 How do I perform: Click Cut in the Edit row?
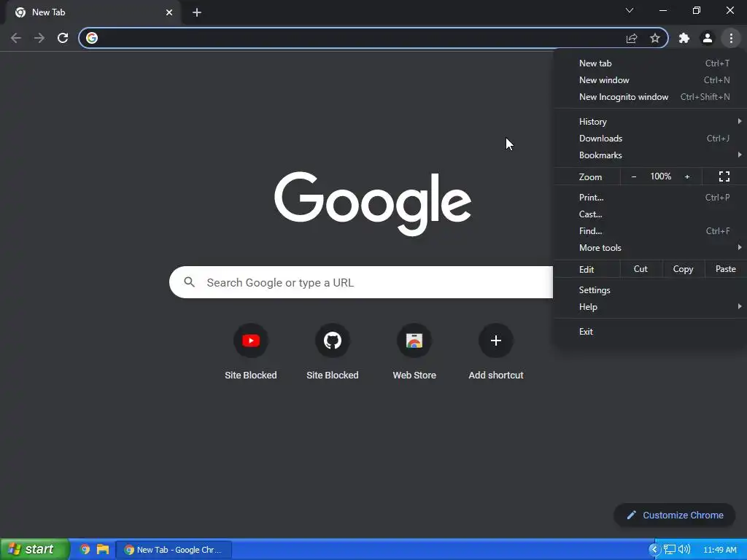[x=640, y=269]
